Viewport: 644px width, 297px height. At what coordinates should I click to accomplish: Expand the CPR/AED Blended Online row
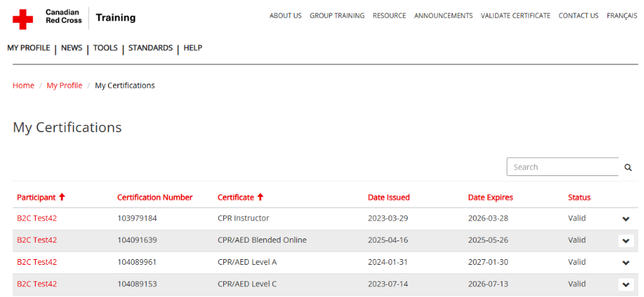(x=626, y=240)
